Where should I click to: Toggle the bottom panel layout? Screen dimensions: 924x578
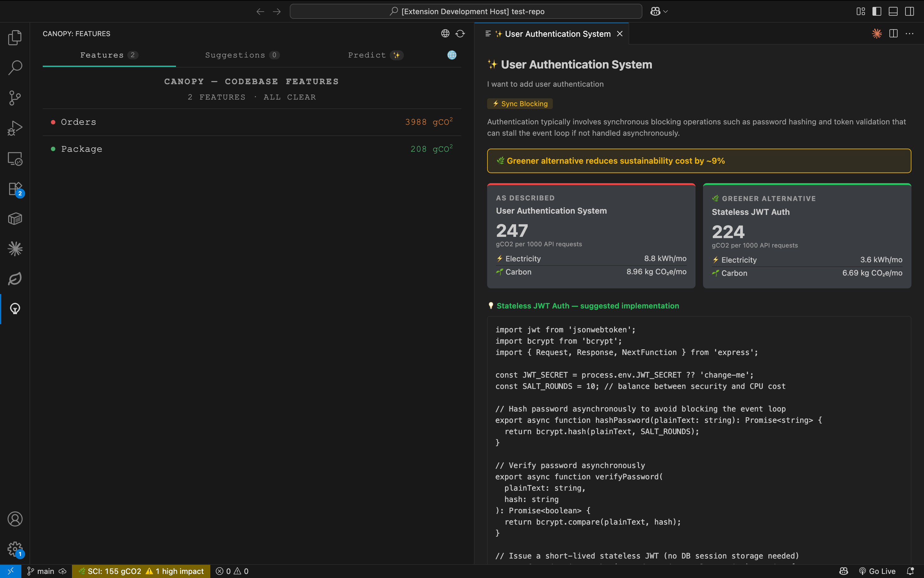tap(893, 12)
